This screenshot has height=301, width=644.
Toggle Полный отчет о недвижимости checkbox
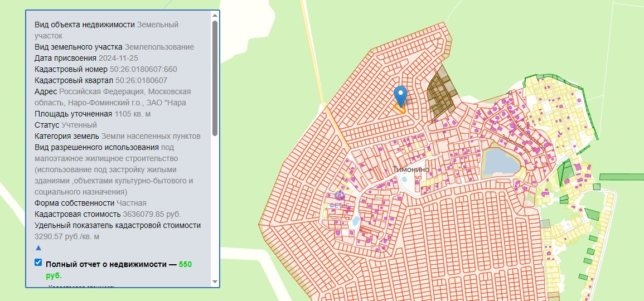tap(38, 263)
